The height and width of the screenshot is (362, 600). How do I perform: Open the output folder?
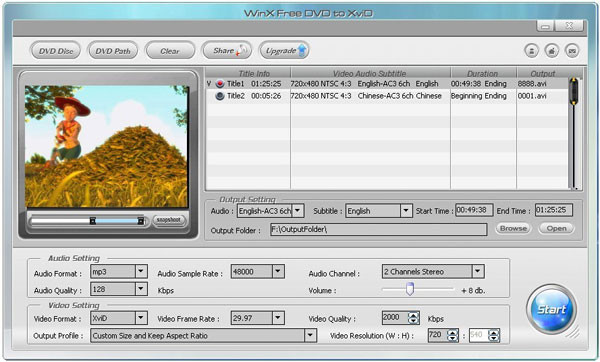pyautogui.click(x=556, y=228)
